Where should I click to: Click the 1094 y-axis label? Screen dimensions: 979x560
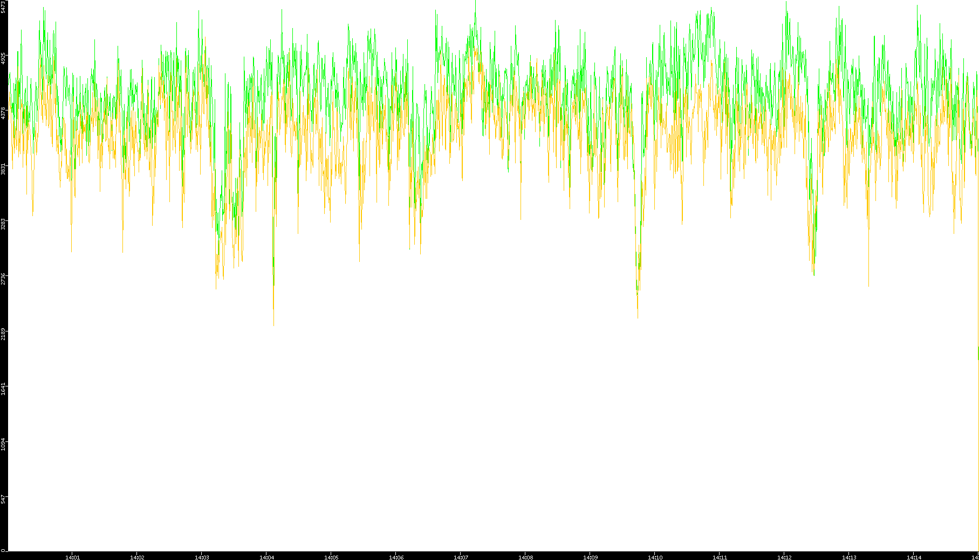coord(4,444)
